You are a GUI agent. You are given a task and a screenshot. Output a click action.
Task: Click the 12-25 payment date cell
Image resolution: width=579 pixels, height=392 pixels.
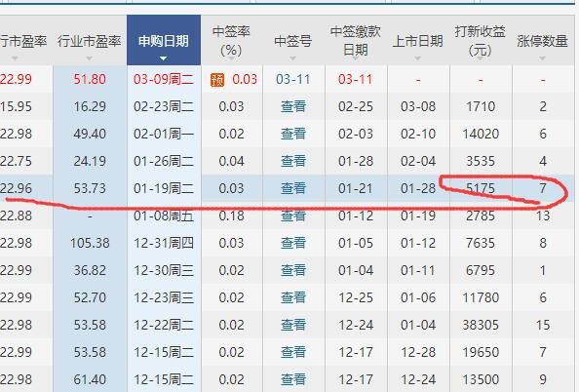click(x=356, y=297)
